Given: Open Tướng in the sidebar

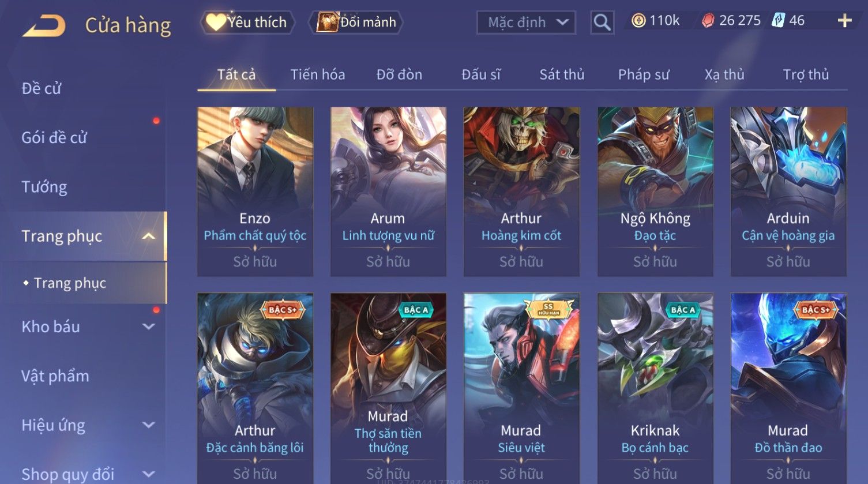Looking at the screenshot, I should tap(44, 187).
